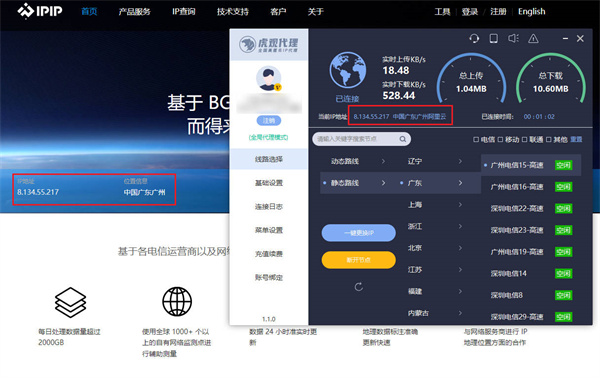
Task: Click the mobile device icon in proxy header
Action: tap(494, 38)
